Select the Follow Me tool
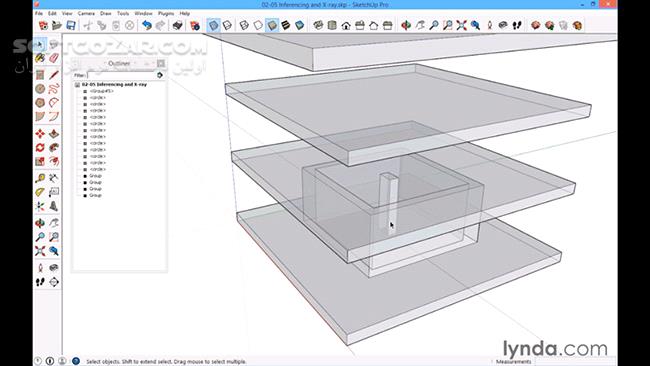The width and height of the screenshot is (650, 366). pyautogui.click(x=54, y=147)
